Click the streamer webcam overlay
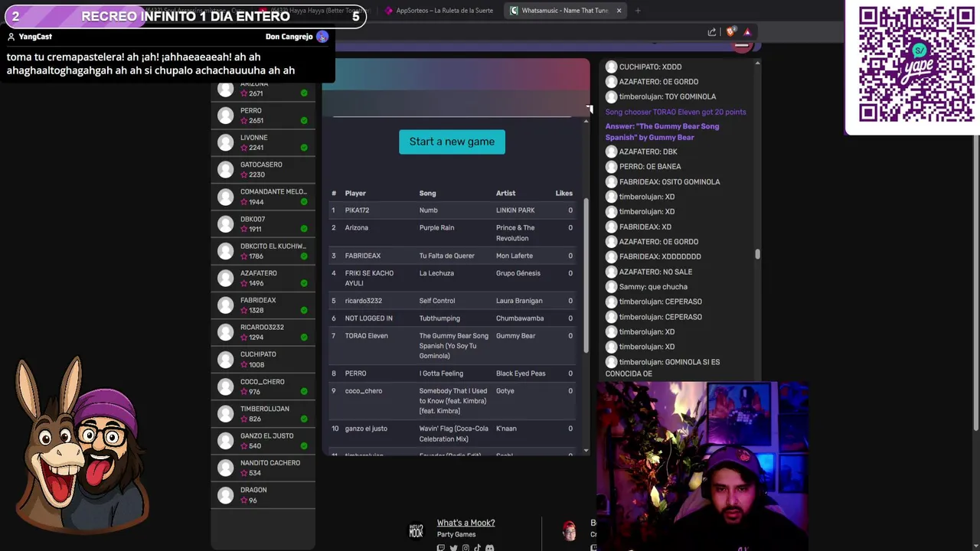 [x=702, y=466]
